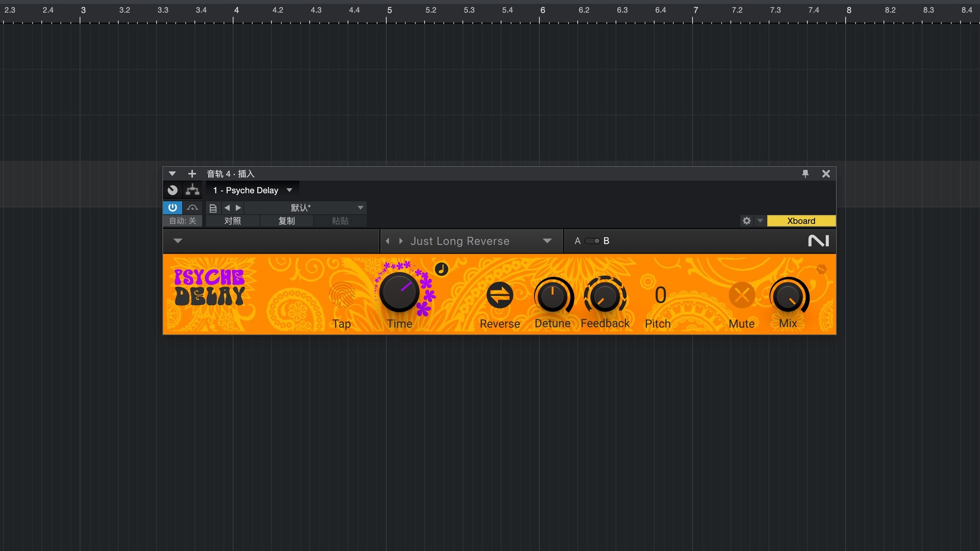Click timeline ruler at bar 7
Screen dimensions: 980x551
696,10
